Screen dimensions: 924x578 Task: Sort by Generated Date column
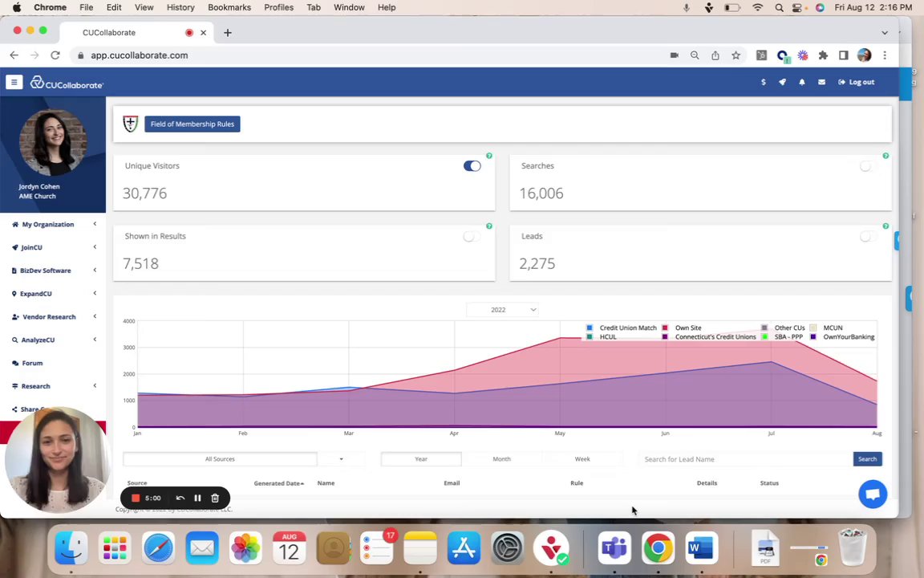279,483
